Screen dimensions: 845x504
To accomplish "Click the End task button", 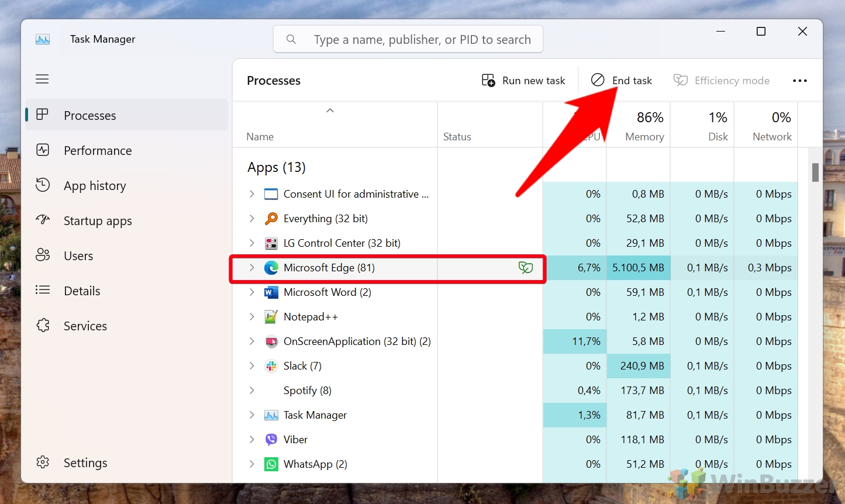I will tap(621, 81).
